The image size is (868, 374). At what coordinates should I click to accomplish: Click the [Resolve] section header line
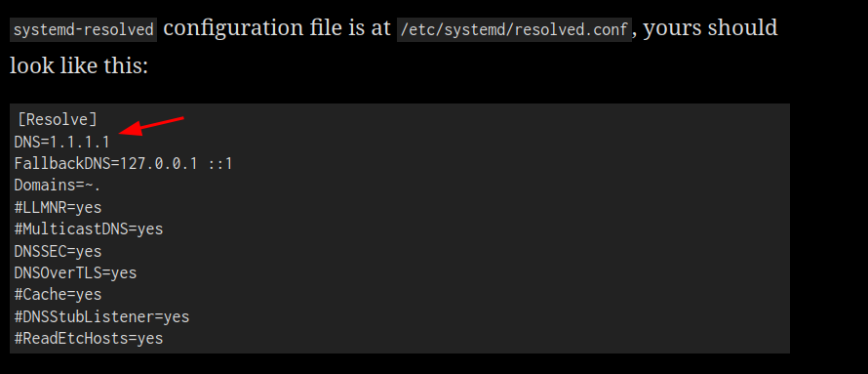coord(57,119)
